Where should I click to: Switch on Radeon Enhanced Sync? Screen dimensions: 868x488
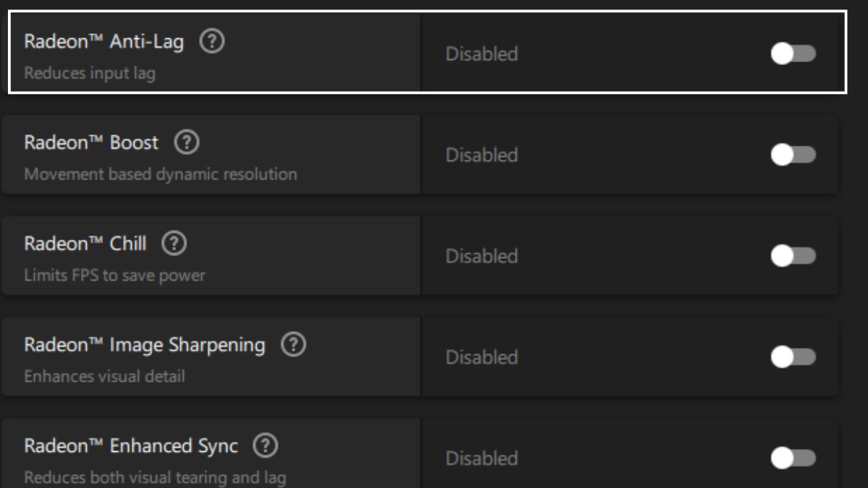coord(793,458)
